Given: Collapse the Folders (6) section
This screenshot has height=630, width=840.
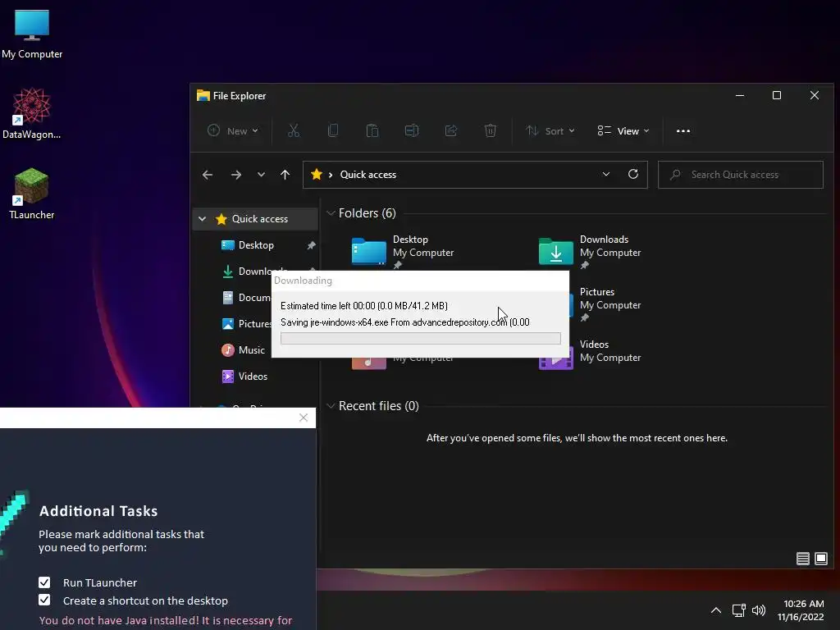Looking at the screenshot, I should click(x=331, y=213).
